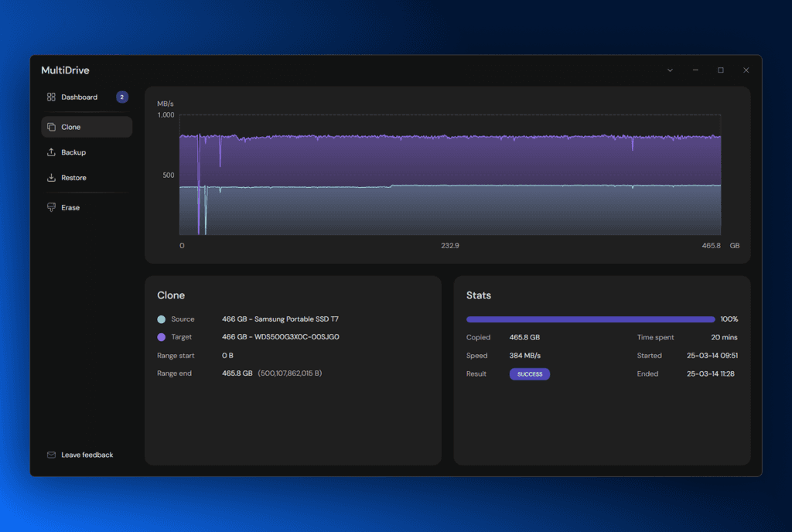Click the notification badge showing 2
792x532 pixels.
pos(121,97)
